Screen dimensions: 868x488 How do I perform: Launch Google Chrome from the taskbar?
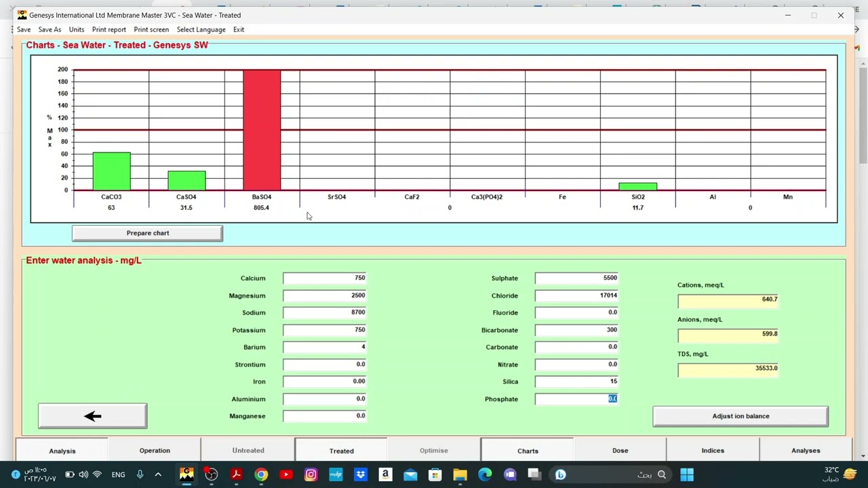coord(261,474)
